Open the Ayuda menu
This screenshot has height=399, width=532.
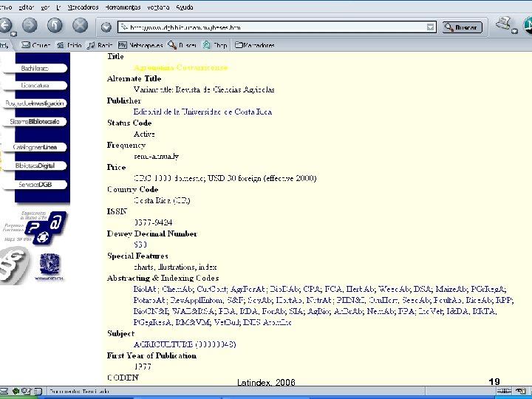[185, 7]
